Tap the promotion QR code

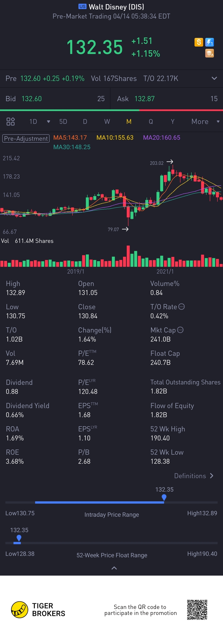click(x=197, y=610)
